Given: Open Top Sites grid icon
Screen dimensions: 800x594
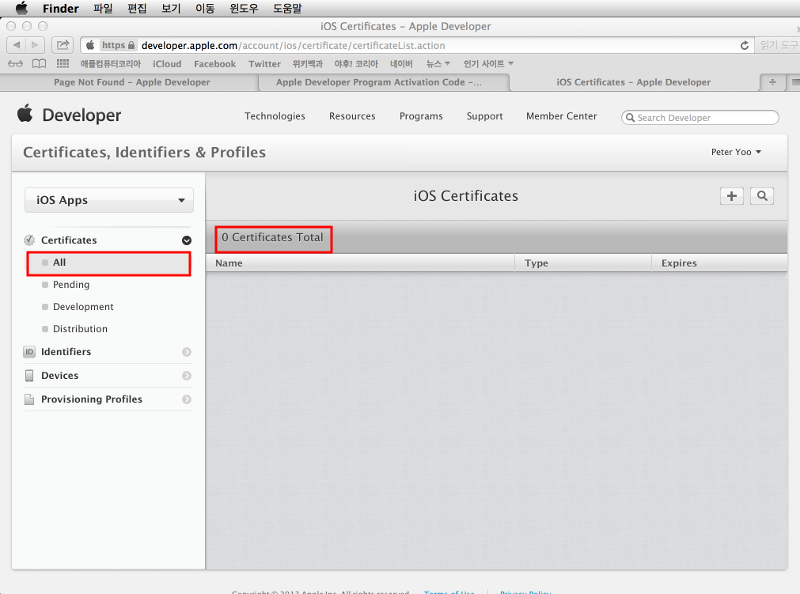Looking at the screenshot, I should coord(63,64).
